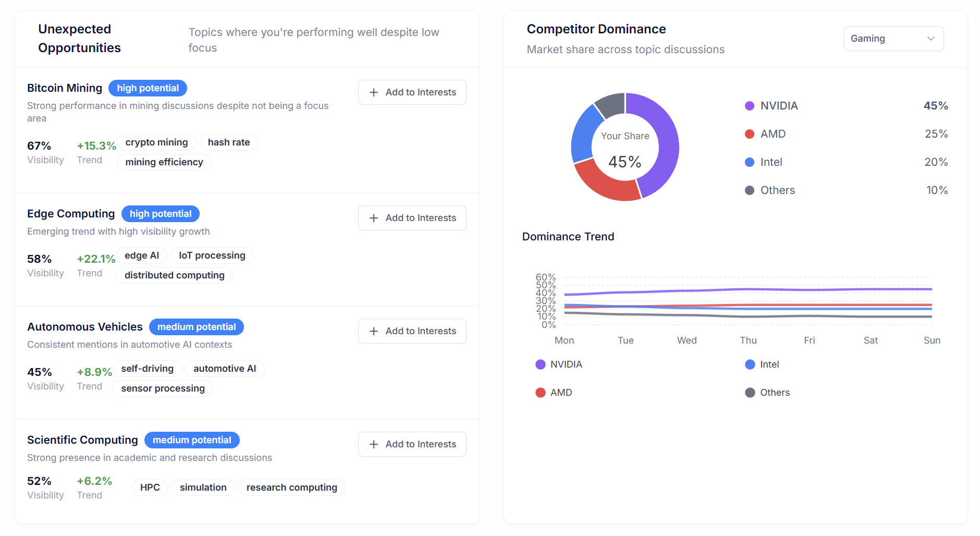Add Autonomous Vehicles to interests
The width and height of the screenshot is (980, 536).
pyautogui.click(x=412, y=331)
